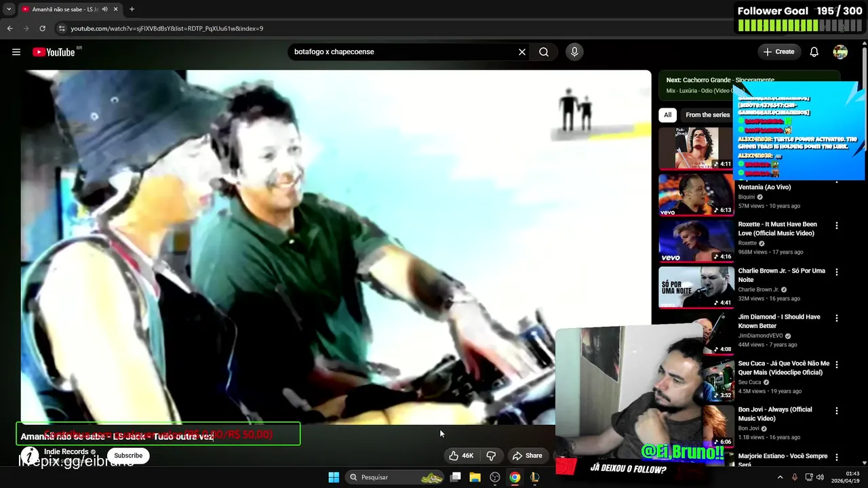Screen dimensions: 868x488
Task: Click the taskbar 'Pesquisar' search box
Action: pos(394,477)
